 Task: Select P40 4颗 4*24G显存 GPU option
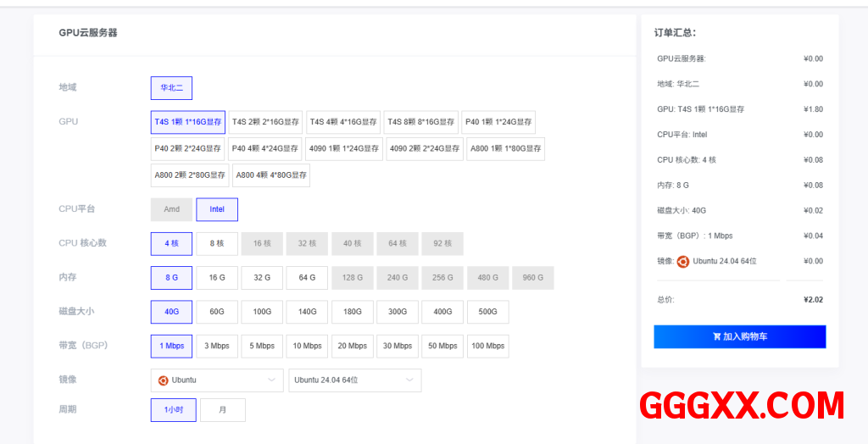tap(265, 149)
